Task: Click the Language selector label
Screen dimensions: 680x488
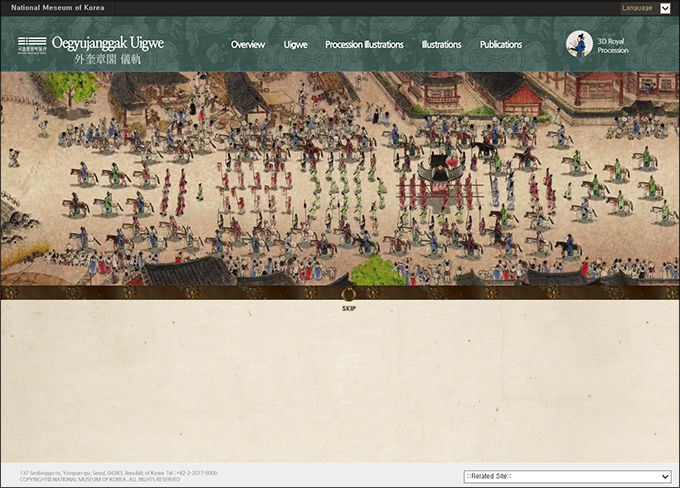Action: (637, 8)
